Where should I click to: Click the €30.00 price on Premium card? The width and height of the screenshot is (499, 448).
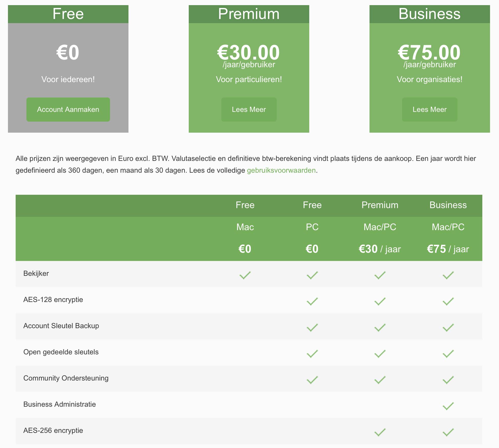coord(248,53)
